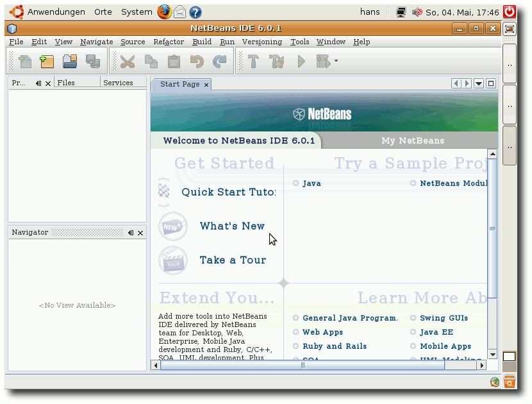Minimize the Navigator panel icon

(x=131, y=233)
